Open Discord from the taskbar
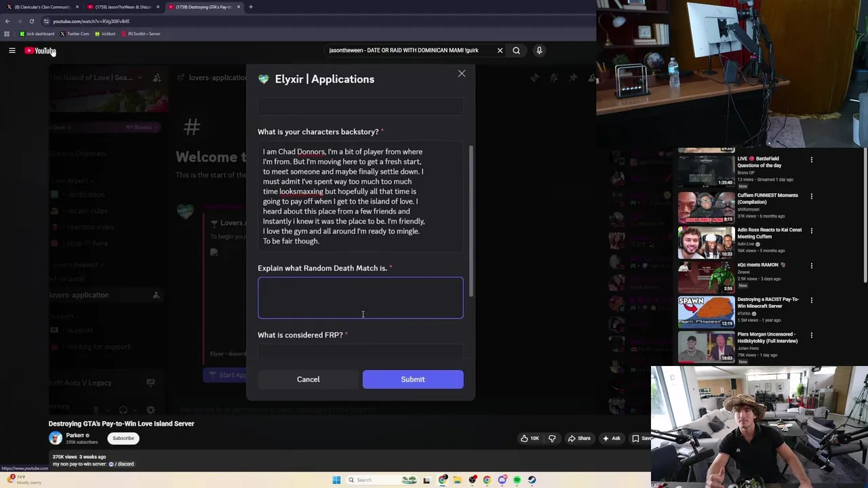This screenshot has height=488, width=868. [x=502, y=480]
